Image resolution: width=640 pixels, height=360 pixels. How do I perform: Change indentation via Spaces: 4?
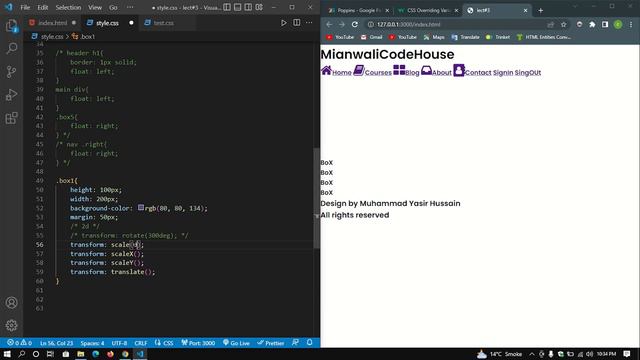pyautogui.click(x=92, y=343)
